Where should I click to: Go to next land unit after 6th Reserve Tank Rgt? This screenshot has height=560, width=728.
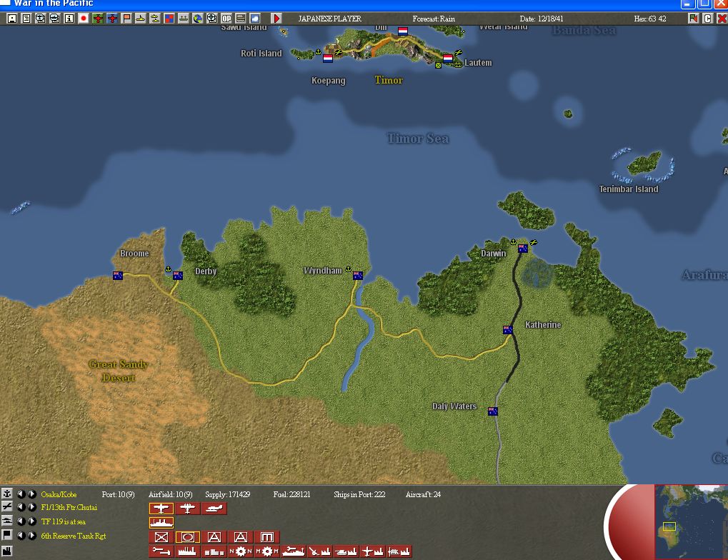(x=32, y=536)
